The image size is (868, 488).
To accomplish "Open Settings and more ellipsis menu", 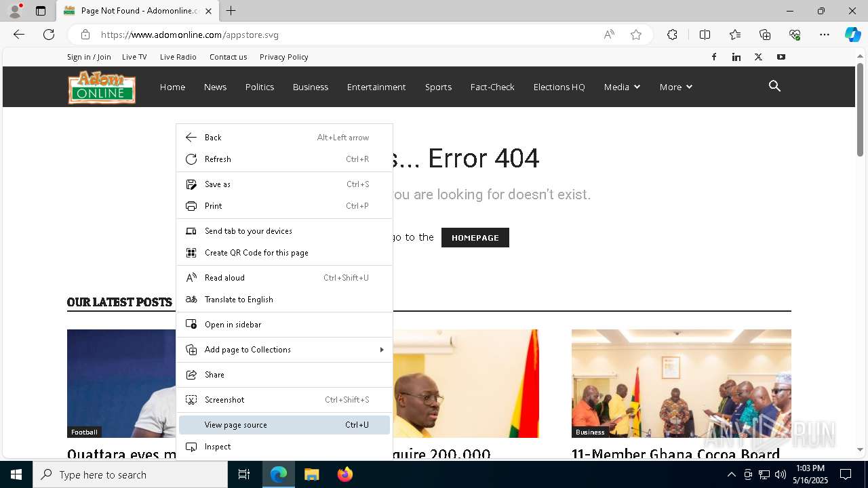I will coord(825,35).
